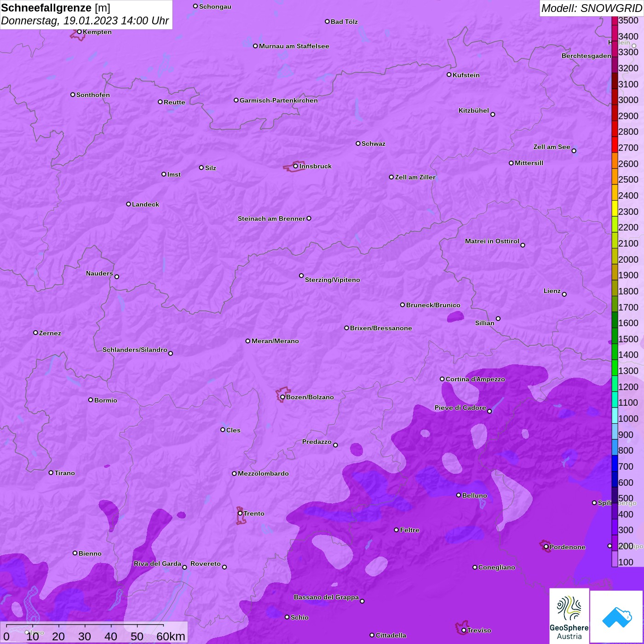Select the "Garmisch-Partenkirchen" label
The height and width of the screenshot is (644, 644).
coord(279,100)
